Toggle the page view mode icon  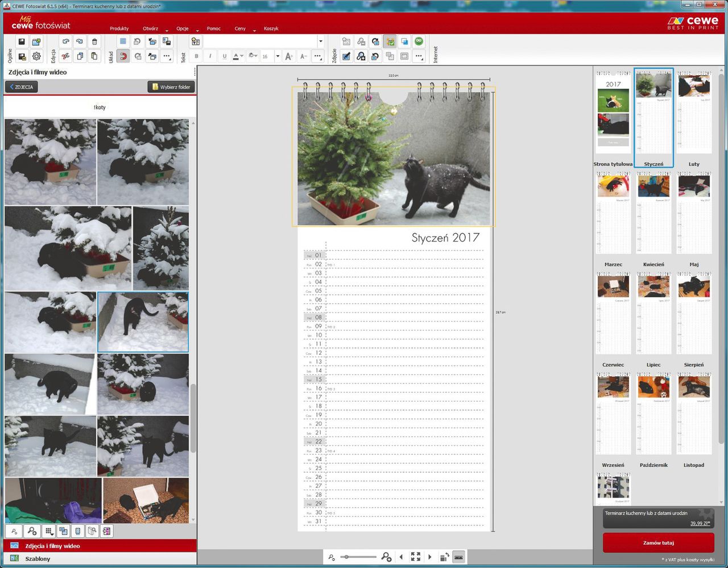[458, 557]
